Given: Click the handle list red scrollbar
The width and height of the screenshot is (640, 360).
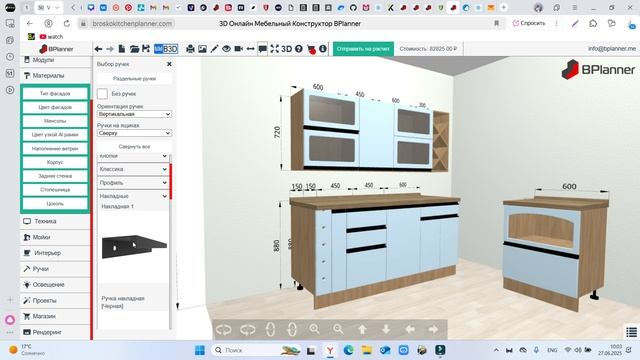Looking at the screenshot, I should pyautogui.click(x=171, y=181).
